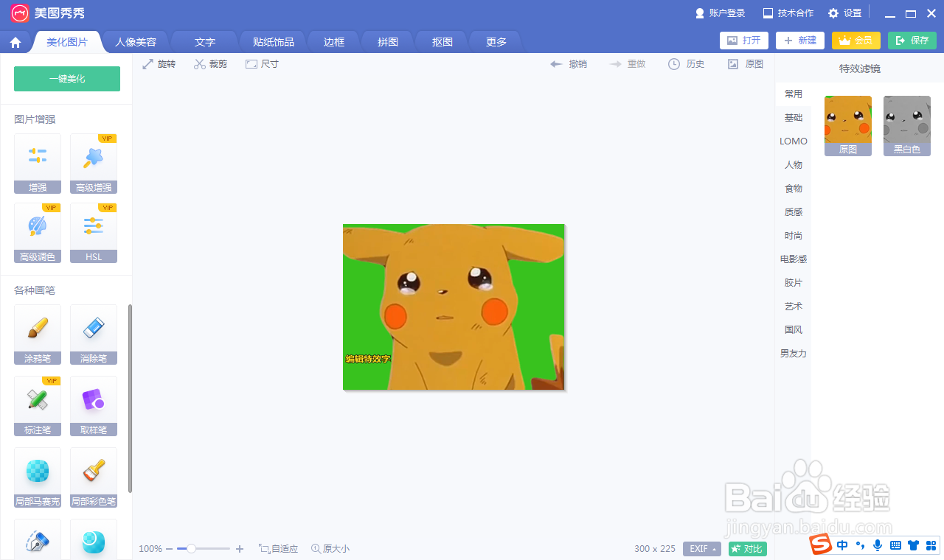This screenshot has height=560, width=944.
Task: Click the 新建 new button
Action: tap(800, 41)
